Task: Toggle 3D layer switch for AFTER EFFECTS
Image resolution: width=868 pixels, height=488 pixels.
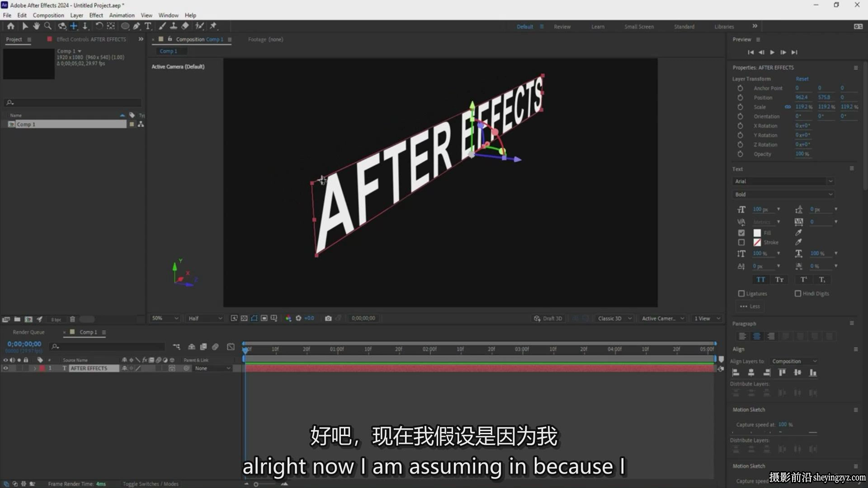Action: click(x=172, y=368)
